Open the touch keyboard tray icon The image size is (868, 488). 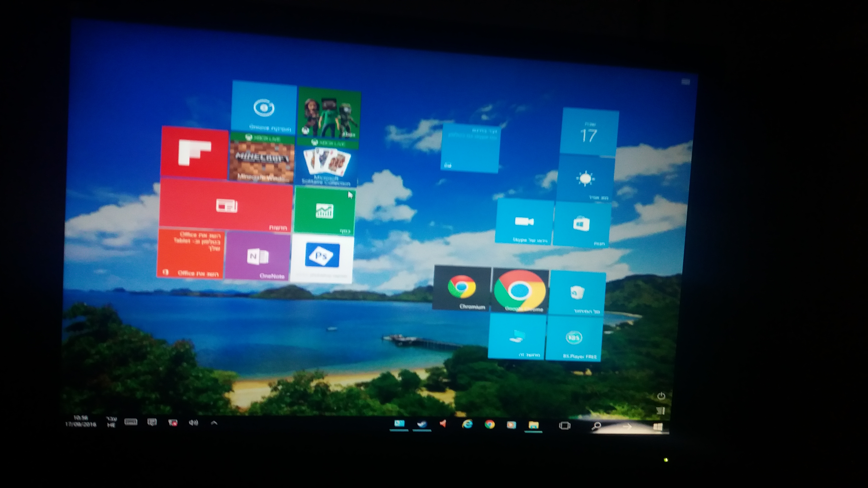point(131,422)
